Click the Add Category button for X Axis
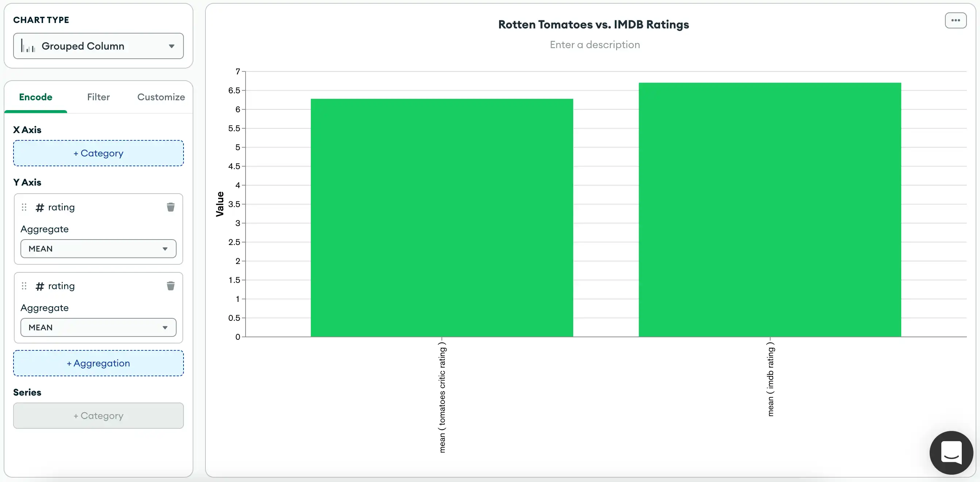This screenshot has width=980, height=482. pyautogui.click(x=98, y=153)
